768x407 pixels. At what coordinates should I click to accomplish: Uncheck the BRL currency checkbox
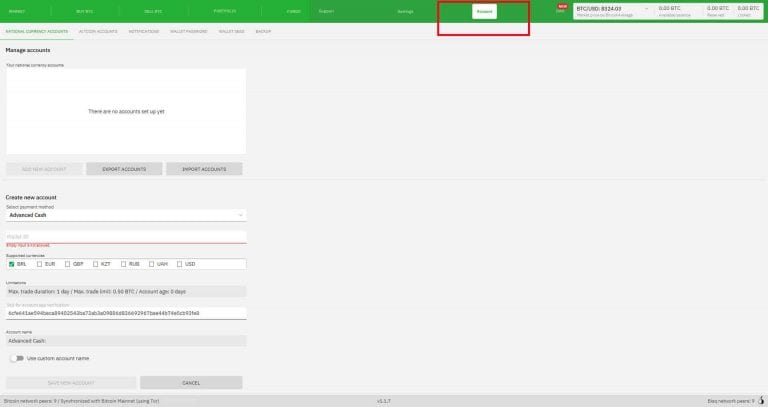pyautogui.click(x=11, y=264)
